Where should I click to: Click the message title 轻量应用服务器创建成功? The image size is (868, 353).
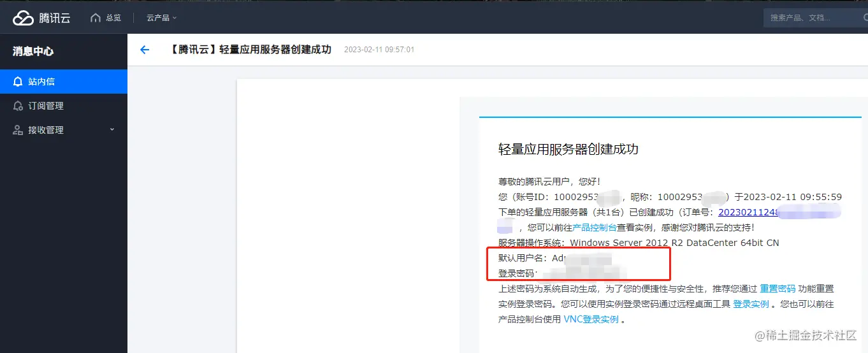tap(251, 50)
